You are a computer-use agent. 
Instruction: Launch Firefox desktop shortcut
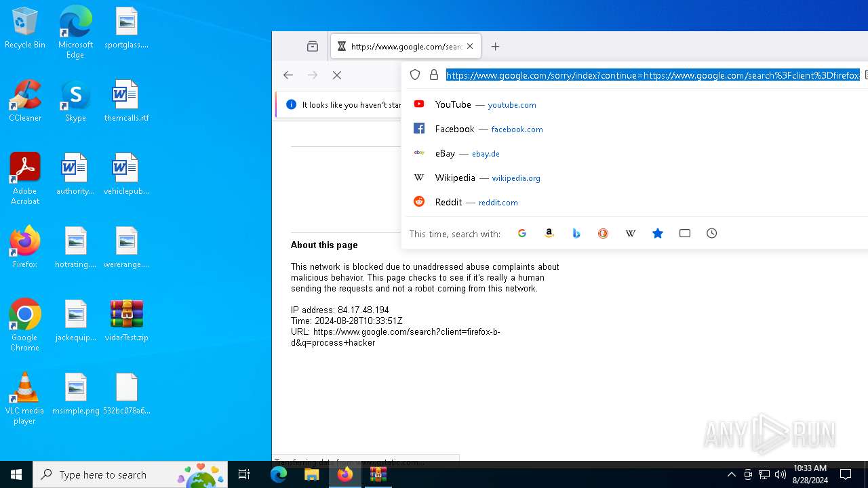coord(25,248)
